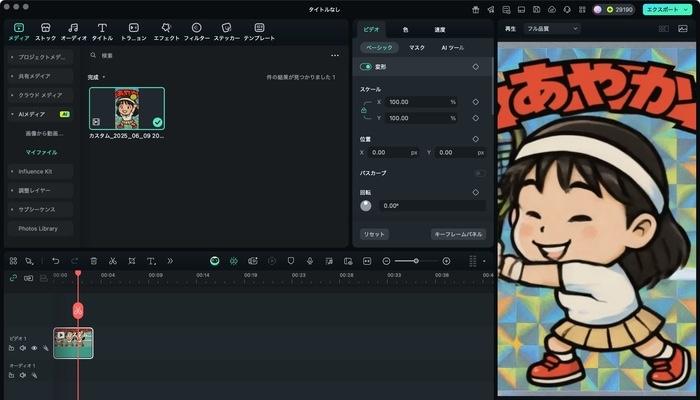Click the undo arrow in timeline toolbar
Screen dimensions: 700x400
pyautogui.click(x=55, y=261)
